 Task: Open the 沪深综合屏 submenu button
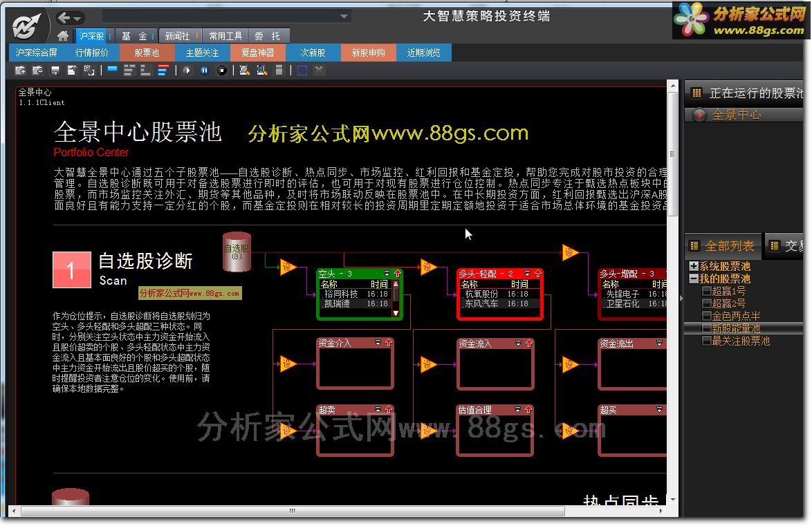point(36,53)
